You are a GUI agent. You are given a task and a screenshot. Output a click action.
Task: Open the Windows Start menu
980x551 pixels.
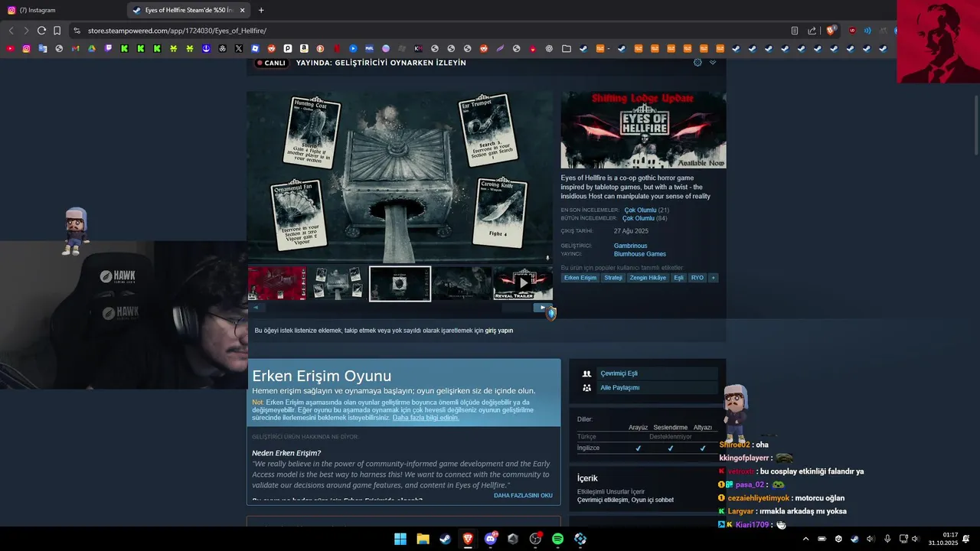click(x=400, y=539)
